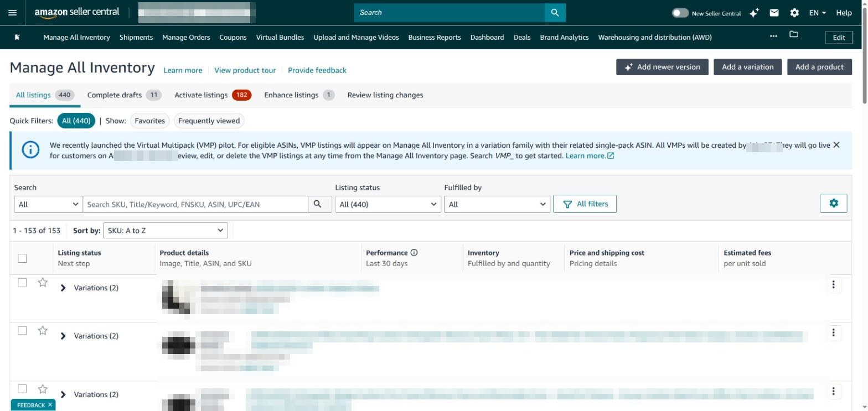This screenshot has height=411, width=868.
Task: Switch to All listings tab
Action: [45, 95]
